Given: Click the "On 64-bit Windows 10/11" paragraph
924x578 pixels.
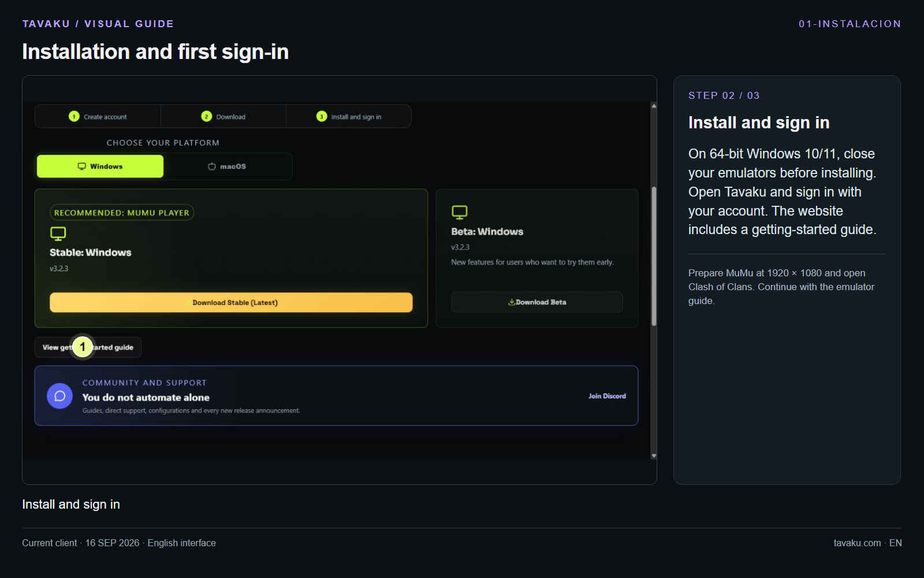Looking at the screenshot, I should pos(783,192).
